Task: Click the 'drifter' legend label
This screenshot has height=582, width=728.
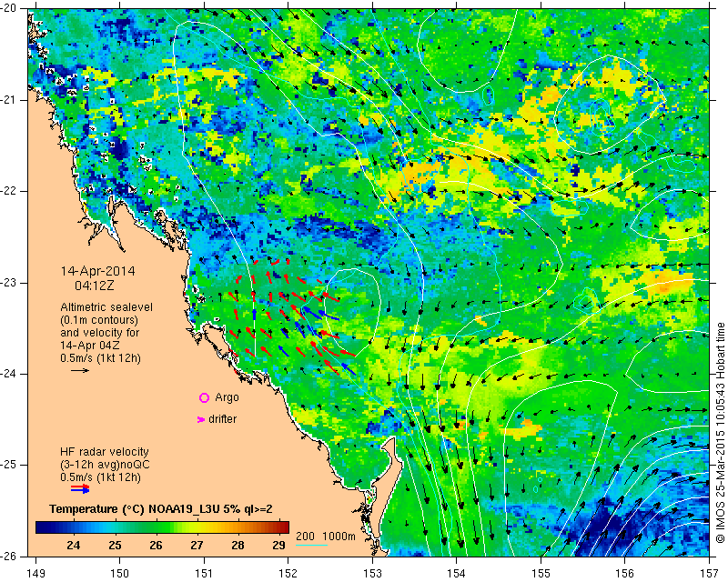Action: coord(222,419)
